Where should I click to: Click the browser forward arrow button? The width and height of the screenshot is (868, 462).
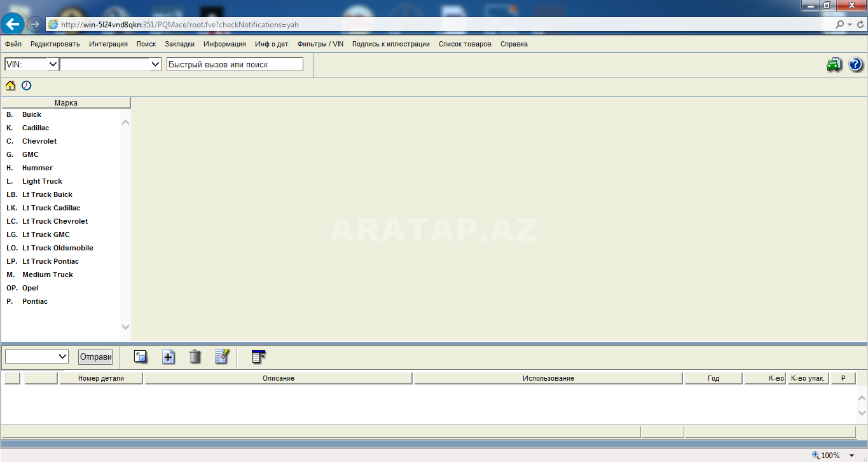pos(35,24)
